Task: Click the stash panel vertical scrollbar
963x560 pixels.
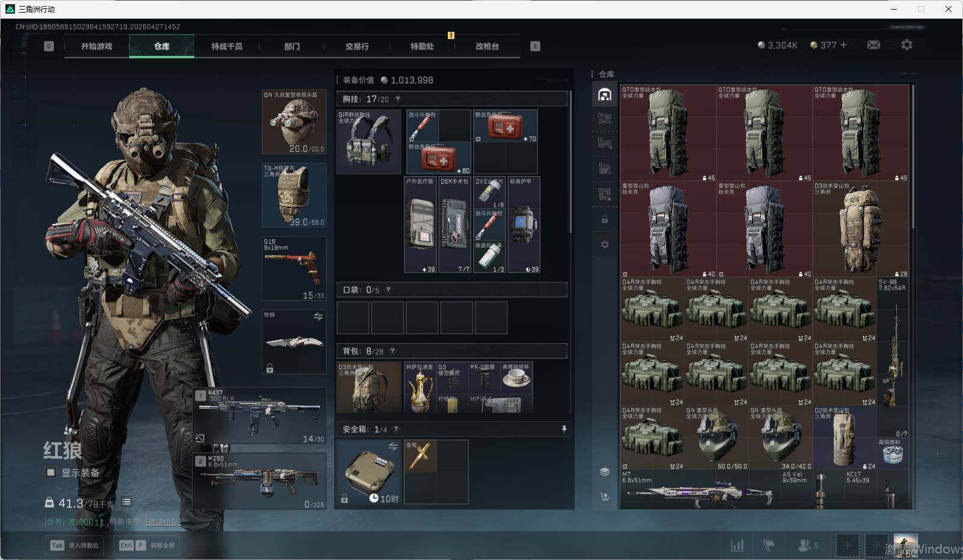Action: tap(913, 156)
